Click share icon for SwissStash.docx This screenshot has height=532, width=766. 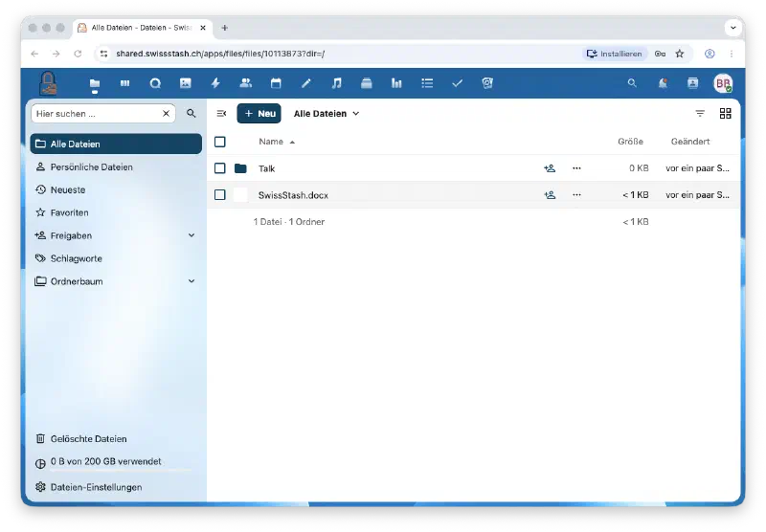pos(550,195)
